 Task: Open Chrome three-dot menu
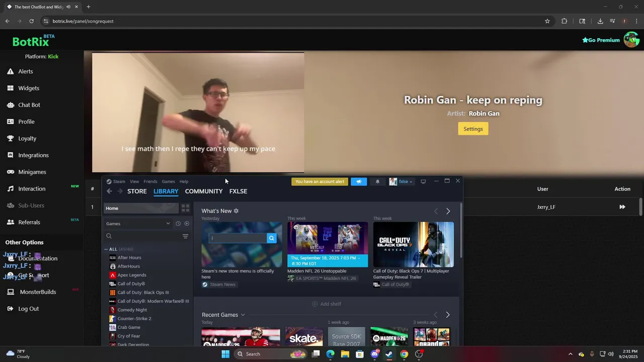click(x=637, y=21)
